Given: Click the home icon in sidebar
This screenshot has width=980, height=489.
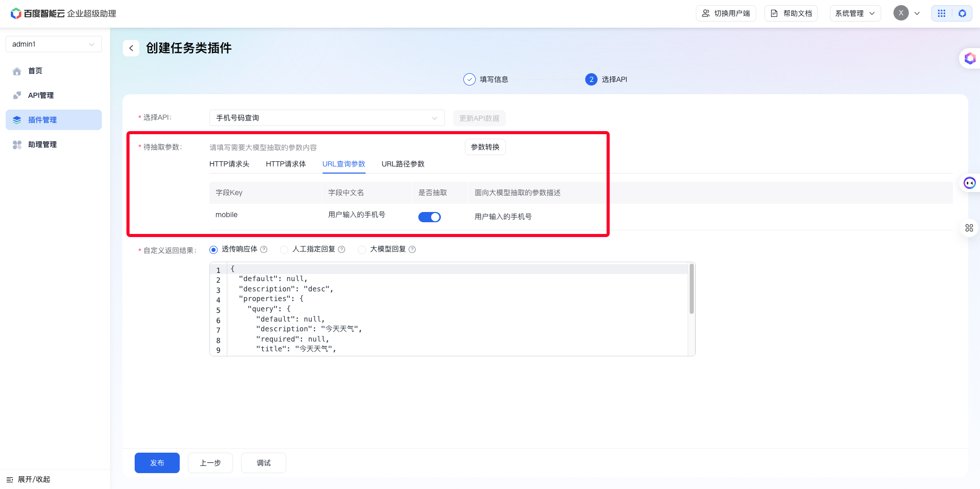Looking at the screenshot, I should [x=17, y=71].
